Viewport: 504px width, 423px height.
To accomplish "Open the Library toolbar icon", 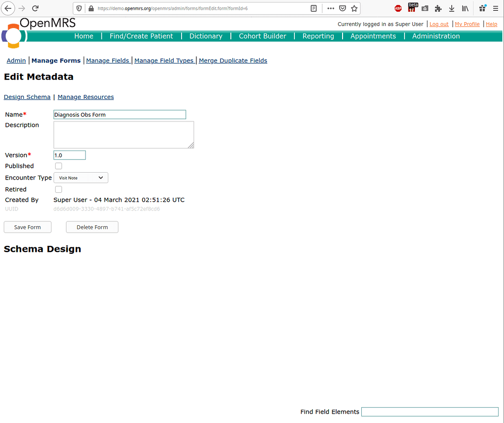I will click(465, 8).
